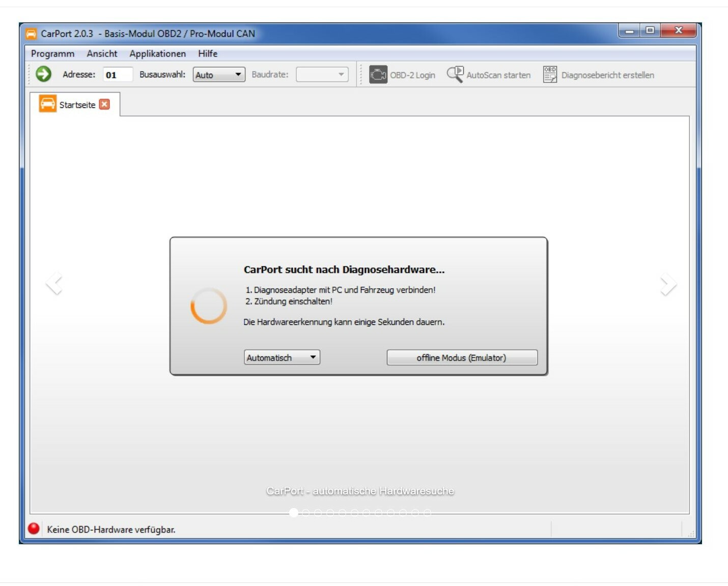Open the Applikationen menu
Screen dimensions: 728x586
[x=157, y=53]
